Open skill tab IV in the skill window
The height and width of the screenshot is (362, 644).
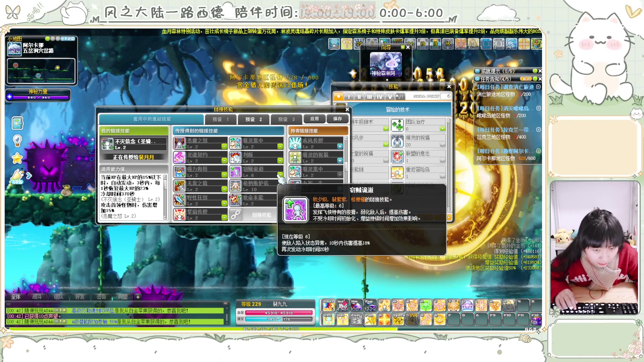pyautogui.click(x=379, y=97)
